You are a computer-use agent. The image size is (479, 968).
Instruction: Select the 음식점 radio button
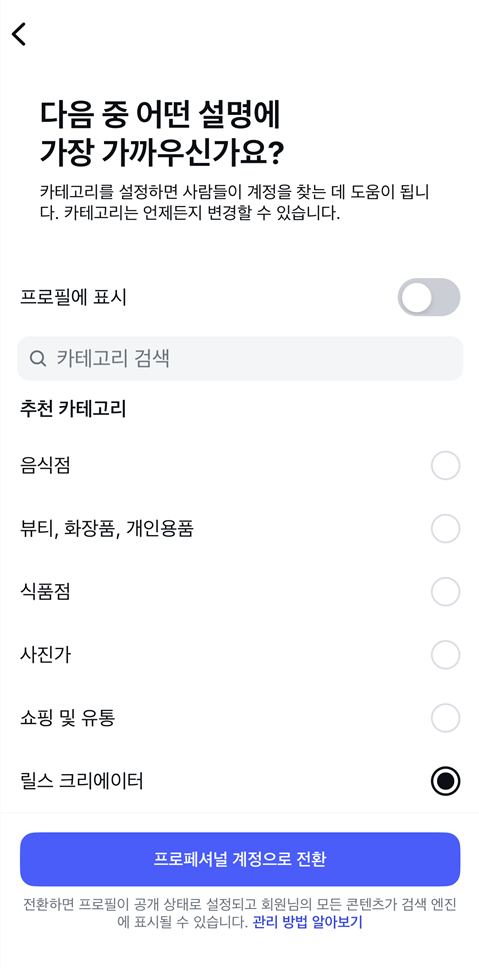tap(446, 465)
